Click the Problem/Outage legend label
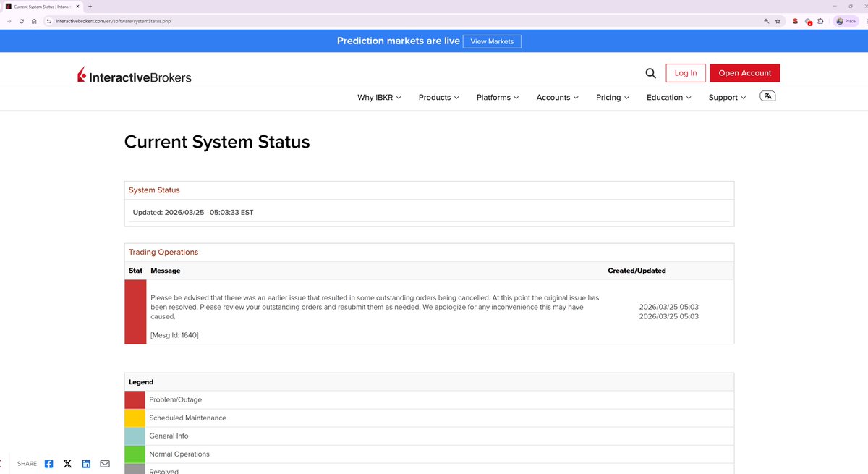 click(175, 399)
